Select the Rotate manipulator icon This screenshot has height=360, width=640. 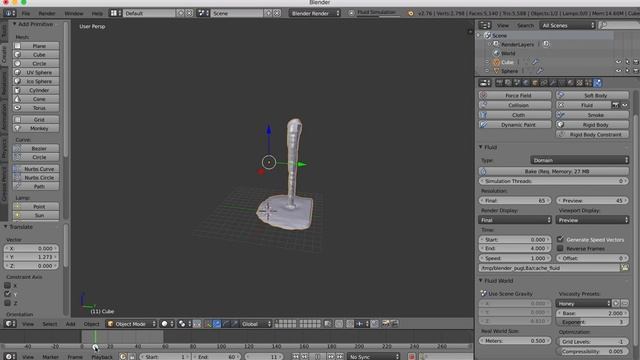[226, 324]
